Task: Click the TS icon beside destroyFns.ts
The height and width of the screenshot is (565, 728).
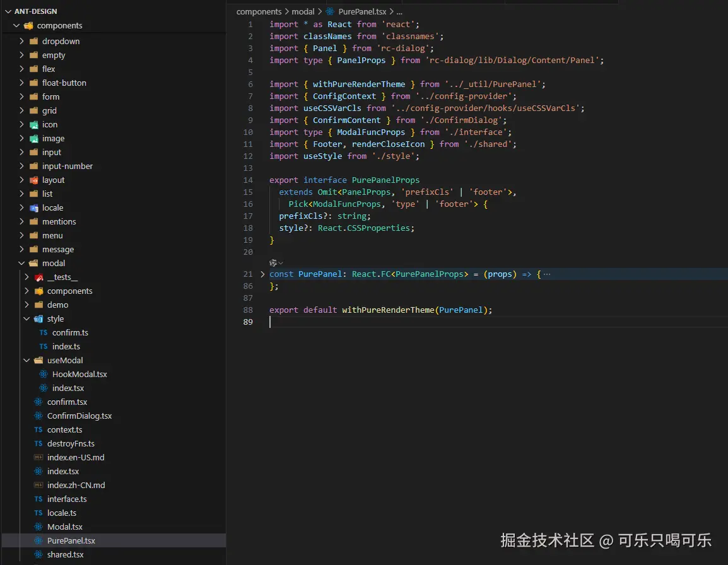Action: coord(38,443)
